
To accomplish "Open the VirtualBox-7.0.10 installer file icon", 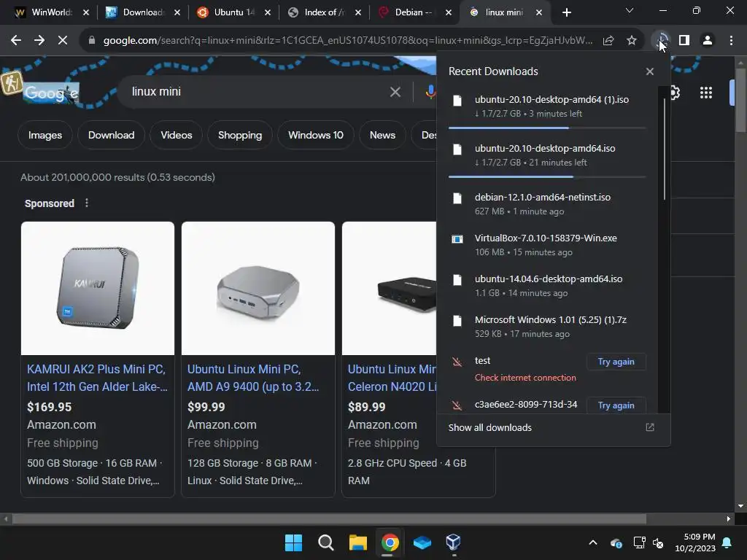I will (x=457, y=238).
